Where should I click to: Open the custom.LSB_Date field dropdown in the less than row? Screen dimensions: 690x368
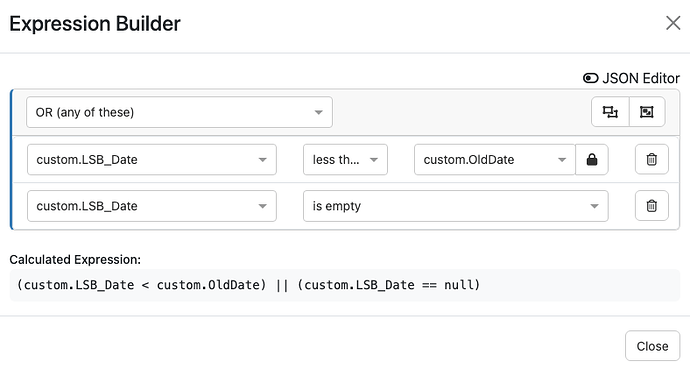pos(152,159)
